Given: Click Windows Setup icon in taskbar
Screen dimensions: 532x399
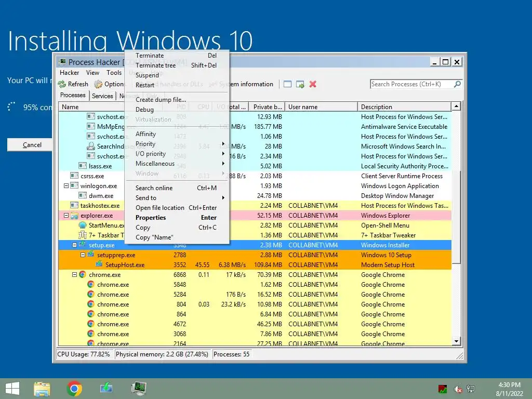Looking at the screenshot, I should click(107, 388).
